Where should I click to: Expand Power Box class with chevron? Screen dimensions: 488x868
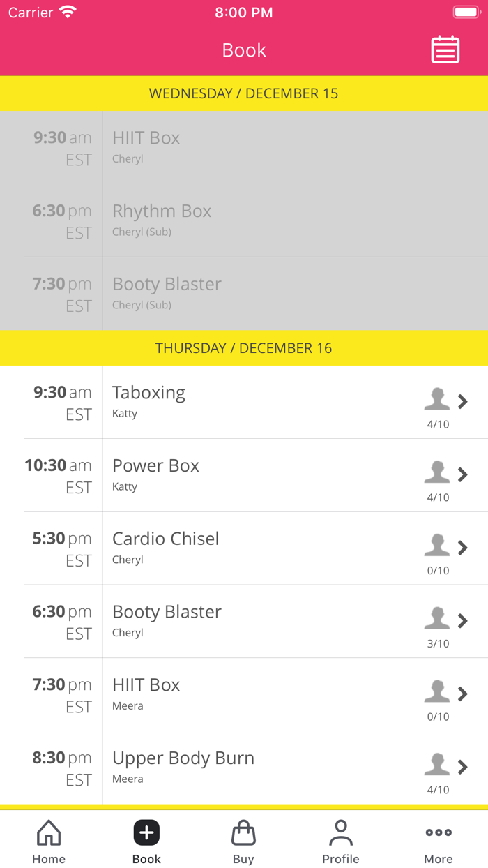[463, 474]
